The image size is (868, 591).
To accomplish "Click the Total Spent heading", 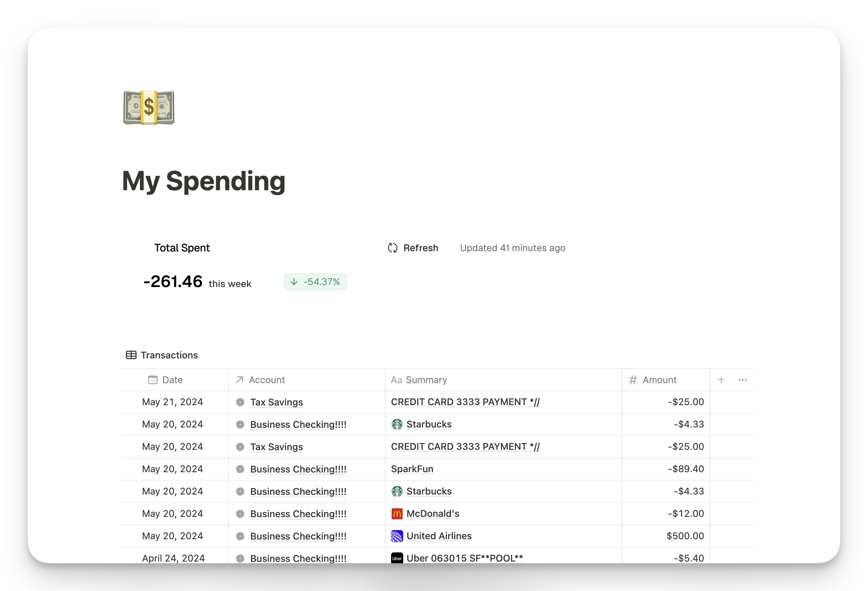I will pos(182,248).
